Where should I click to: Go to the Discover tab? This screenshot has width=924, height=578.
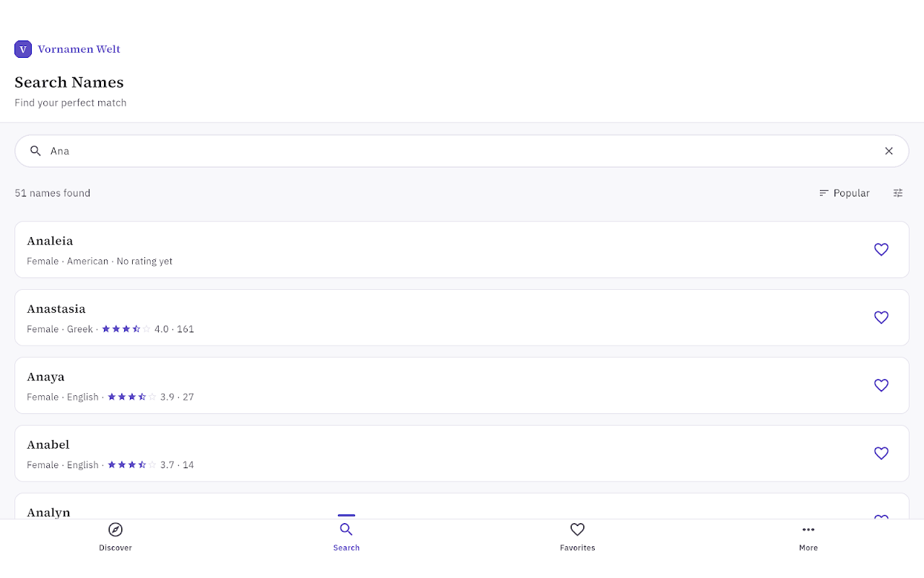[115, 537]
